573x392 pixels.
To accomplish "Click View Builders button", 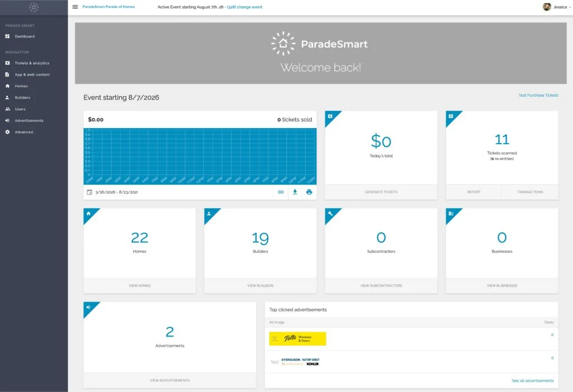I will [x=261, y=286].
